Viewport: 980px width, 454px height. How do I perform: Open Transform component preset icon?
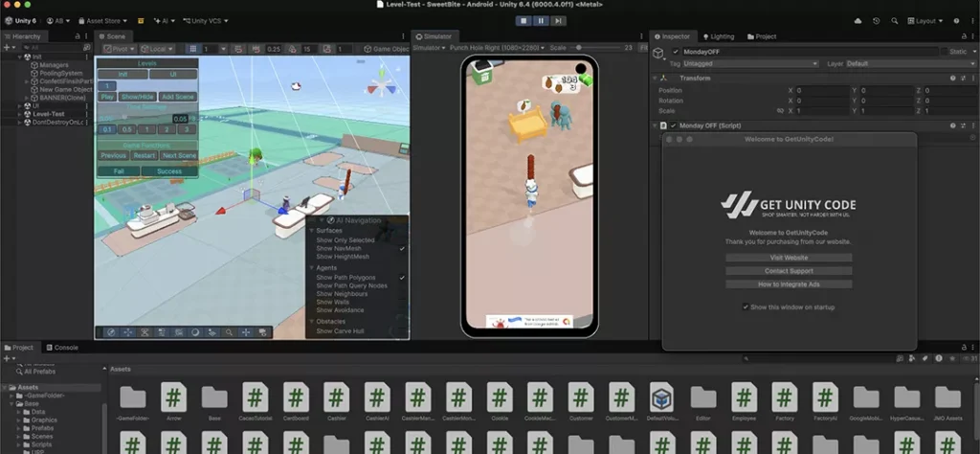tap(962, 79)
